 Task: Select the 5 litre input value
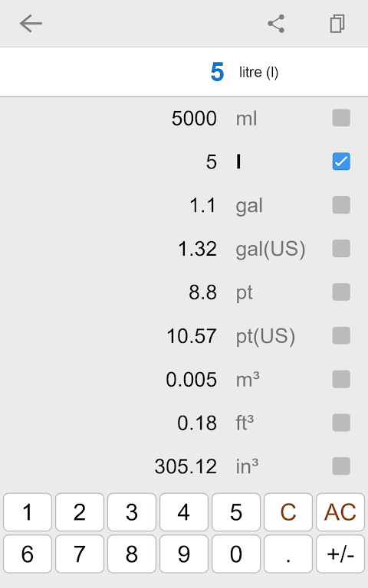(217, 72)
